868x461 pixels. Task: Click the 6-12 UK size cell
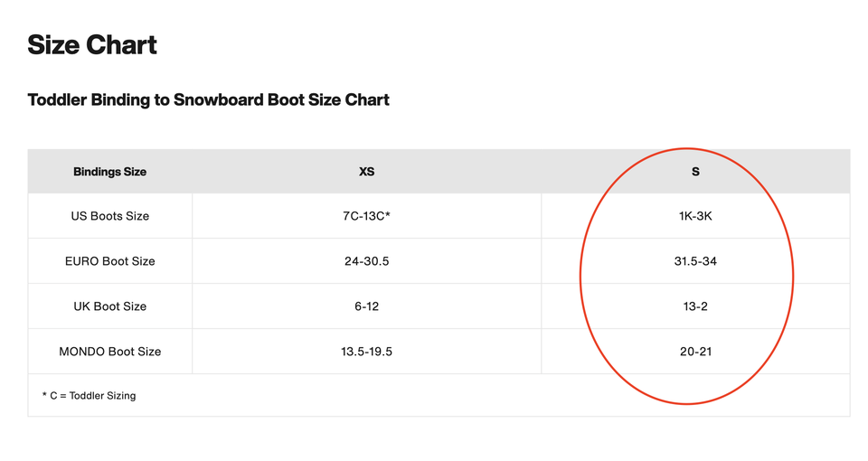(366, 306)
